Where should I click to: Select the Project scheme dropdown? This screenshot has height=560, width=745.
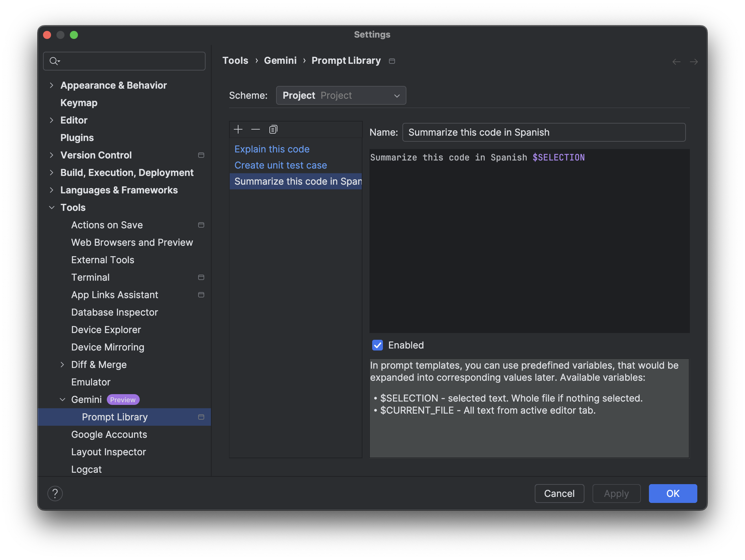click(x=341, y=95)
